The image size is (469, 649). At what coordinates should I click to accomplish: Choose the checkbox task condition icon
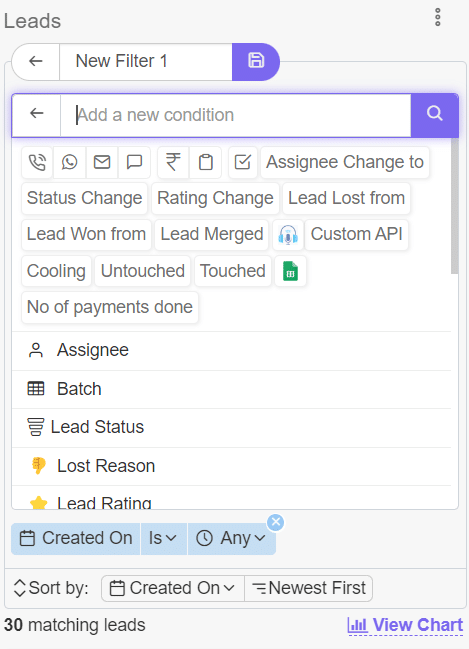click(243, 162)
